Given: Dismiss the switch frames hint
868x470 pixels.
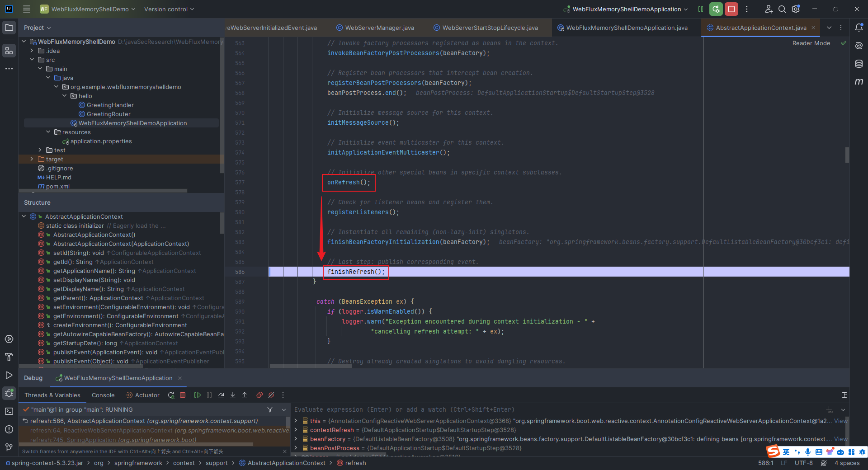Looking at the screenshot, I should (285, 451).
